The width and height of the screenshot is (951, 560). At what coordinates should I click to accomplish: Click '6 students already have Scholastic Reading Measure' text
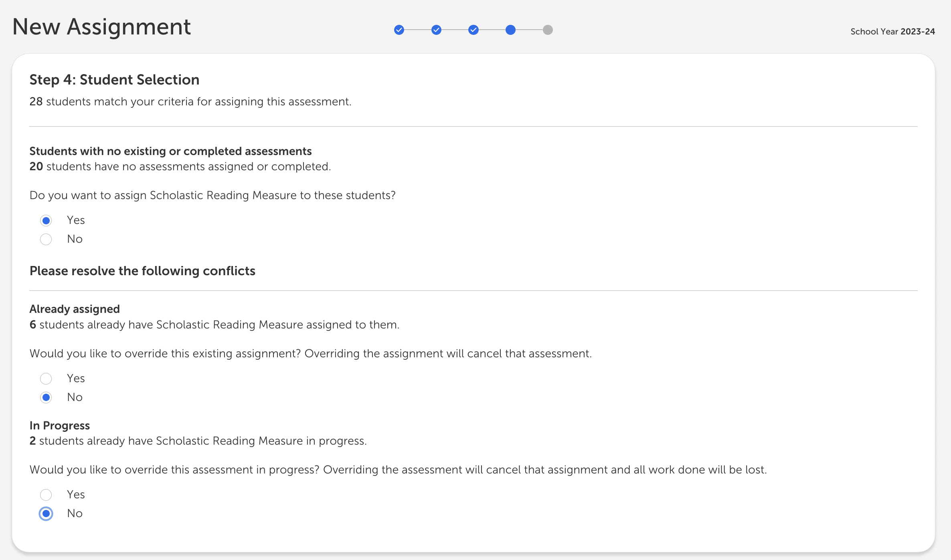coord(214,325)
